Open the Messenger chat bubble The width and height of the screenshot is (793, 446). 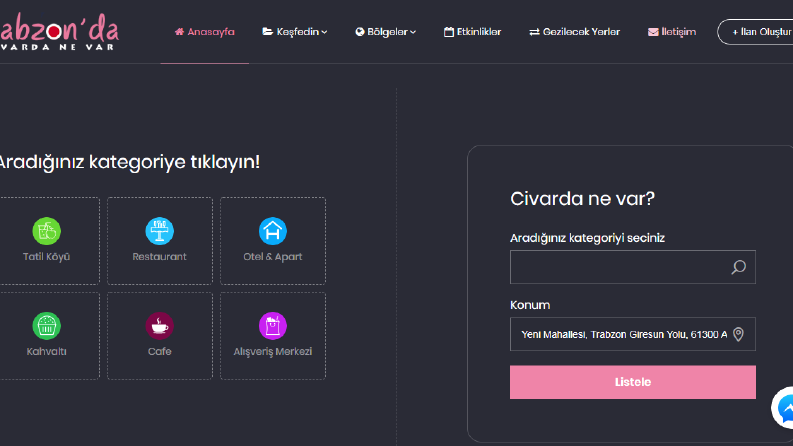(783, 408)
